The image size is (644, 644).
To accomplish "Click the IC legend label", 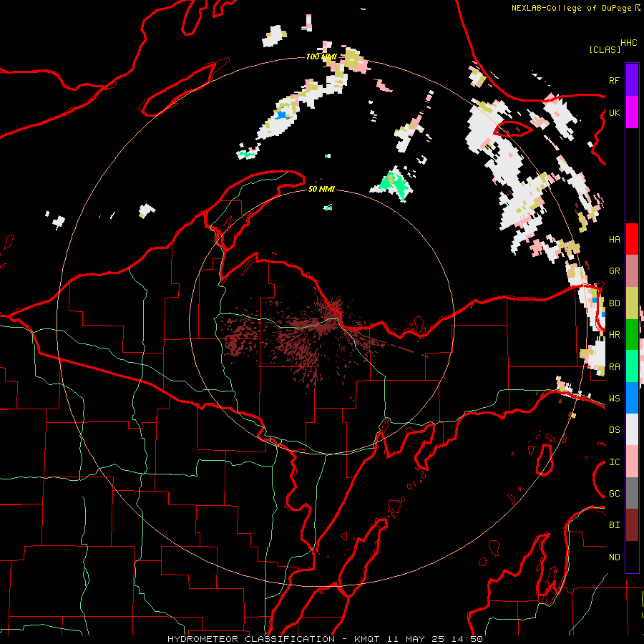I will [x=614, y=462].
